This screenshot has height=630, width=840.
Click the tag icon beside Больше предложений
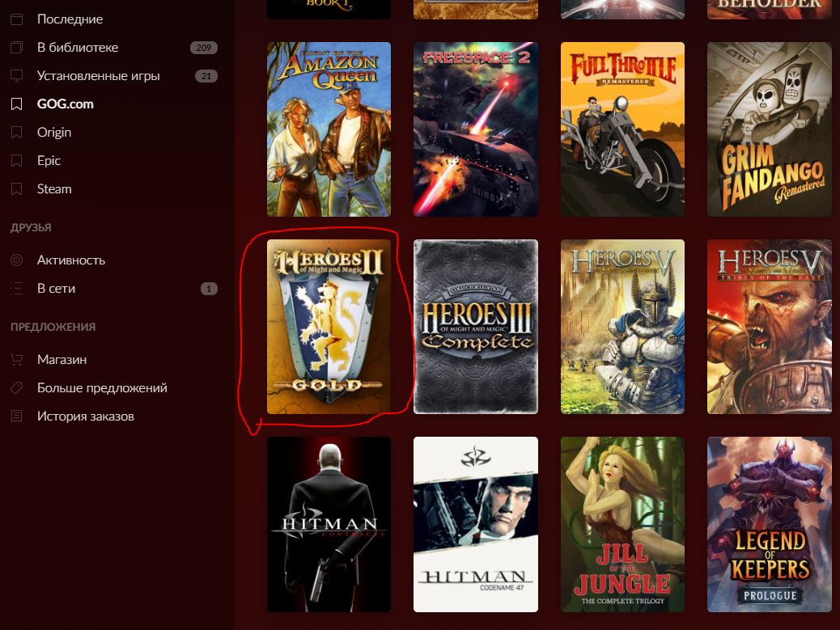[17, 388]
